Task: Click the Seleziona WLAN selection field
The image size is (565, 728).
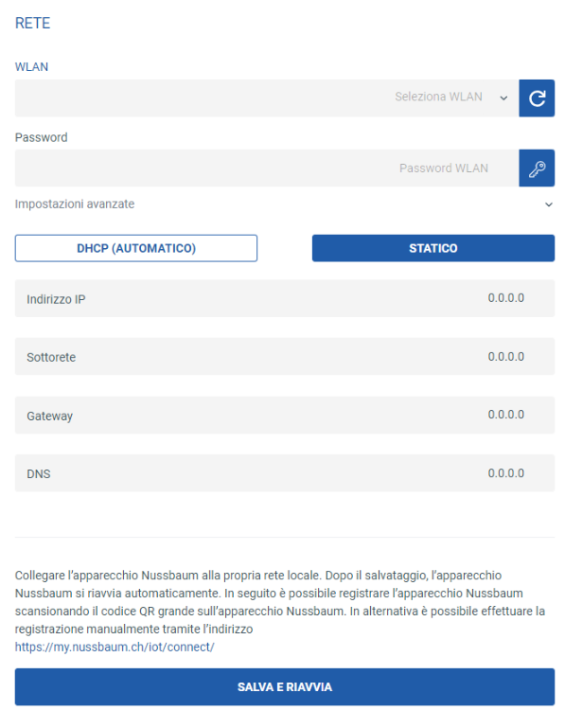Action: click(267, 98)
